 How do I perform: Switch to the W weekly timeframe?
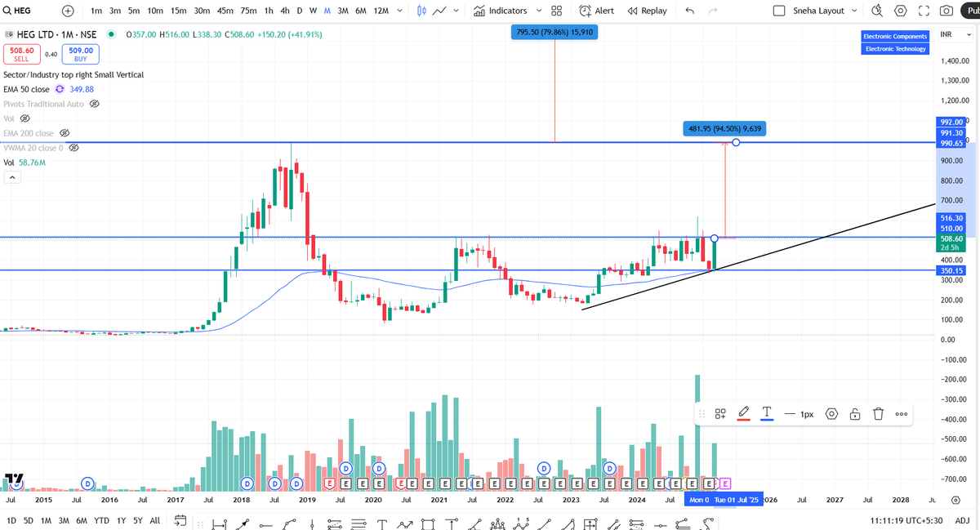pos(313,11)
